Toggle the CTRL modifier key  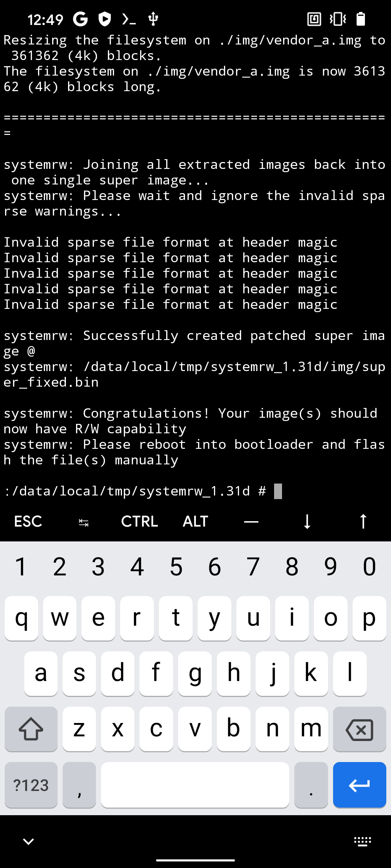tap(139, 521)
